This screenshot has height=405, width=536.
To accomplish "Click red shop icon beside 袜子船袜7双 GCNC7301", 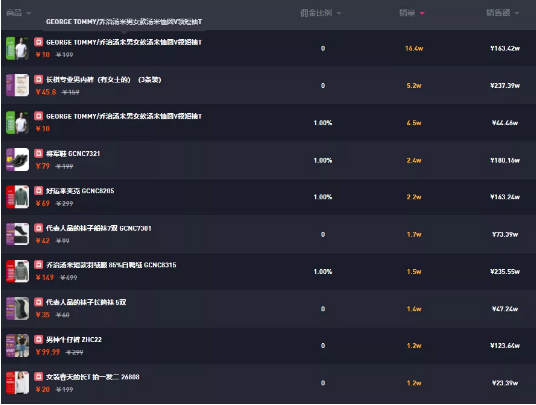I will [38, 228].
